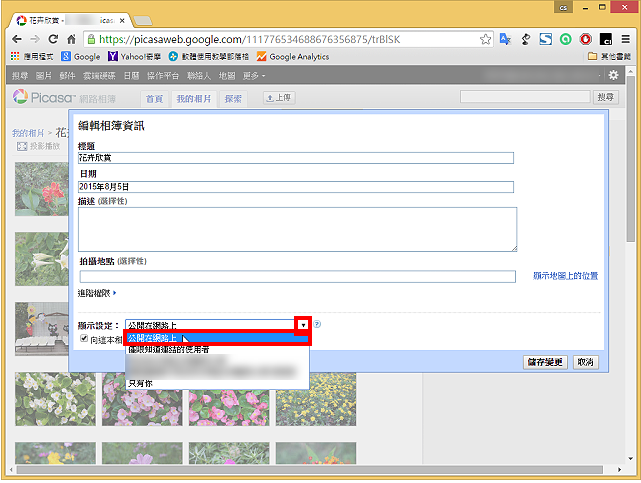Open the Chrome hamburger menu
This screenshot has height=483, width=641.
click(625, 39)
